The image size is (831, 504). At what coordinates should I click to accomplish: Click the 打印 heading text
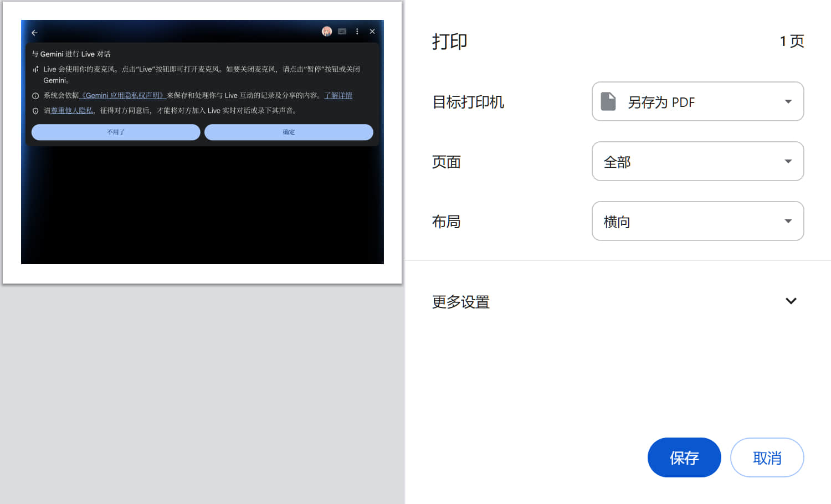click(449, 42)
